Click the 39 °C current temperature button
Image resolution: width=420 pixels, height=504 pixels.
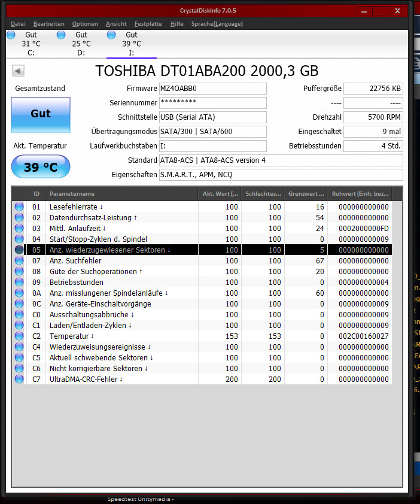point(41,166)
